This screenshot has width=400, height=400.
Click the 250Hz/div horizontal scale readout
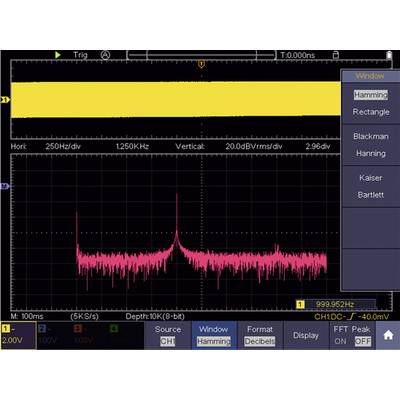(x=63, y=146)
